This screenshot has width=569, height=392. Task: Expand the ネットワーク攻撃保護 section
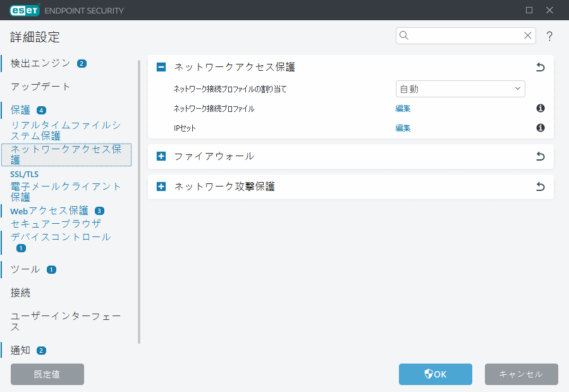pyautogui.click(x=160, y=187)
